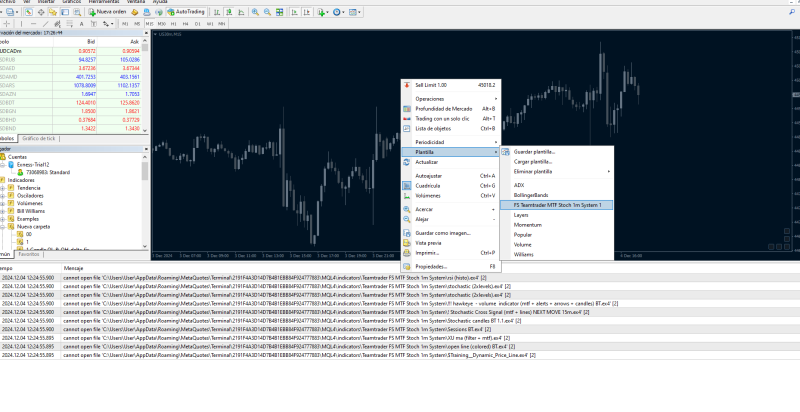Viewport: 800px width, 412px height.
Task: Click Actualizar in the context menu
Action: click(427, 161)
